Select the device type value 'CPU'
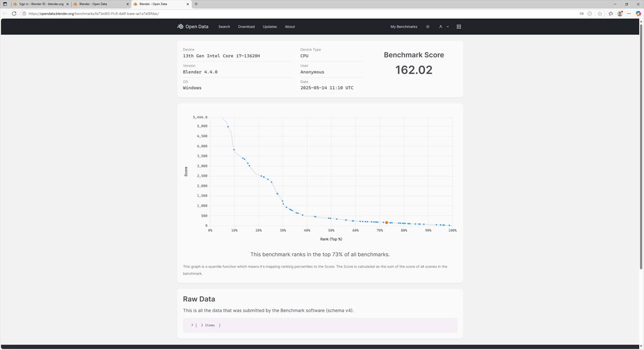Image resolution: width=644 pixels, height=350 pixels. click(304, 56)
